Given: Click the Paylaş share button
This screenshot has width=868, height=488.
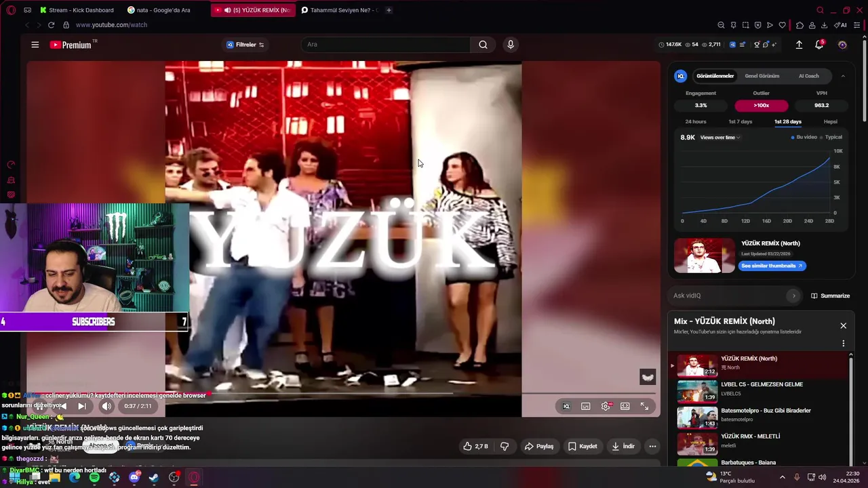Looking at the screenshot, I should pos(539,446).
